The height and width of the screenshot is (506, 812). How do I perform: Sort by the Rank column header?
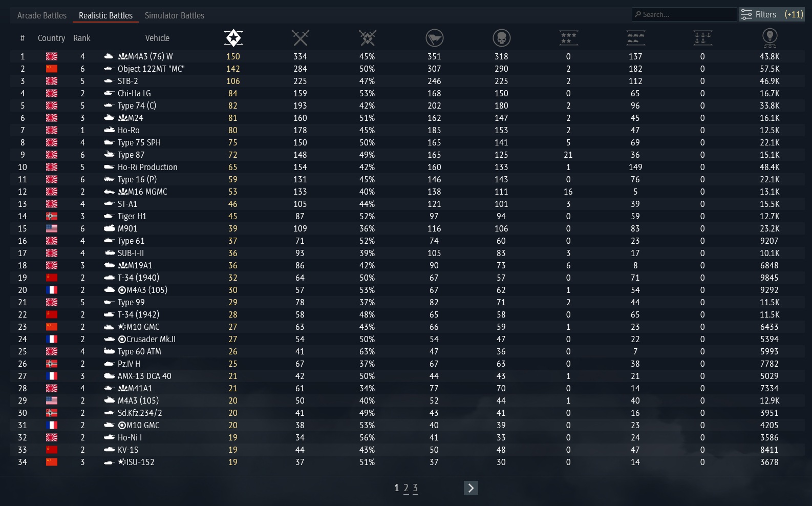pos(82,38)
